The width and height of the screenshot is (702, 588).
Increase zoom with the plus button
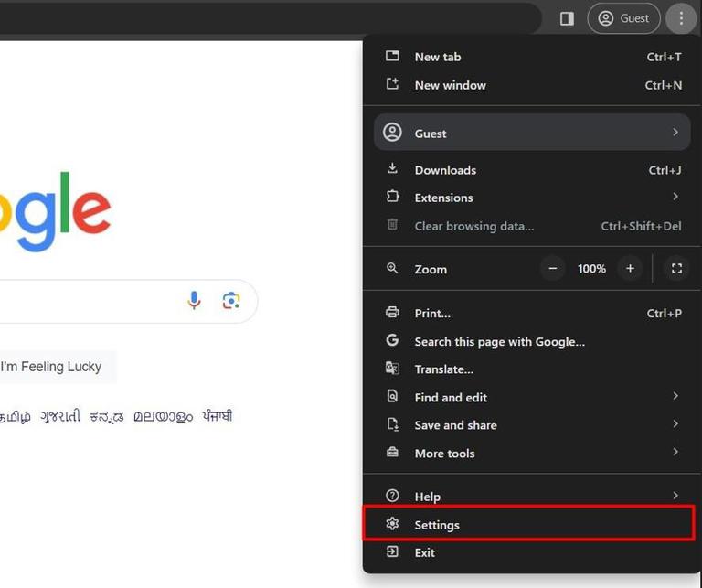(x=630, y=269)
